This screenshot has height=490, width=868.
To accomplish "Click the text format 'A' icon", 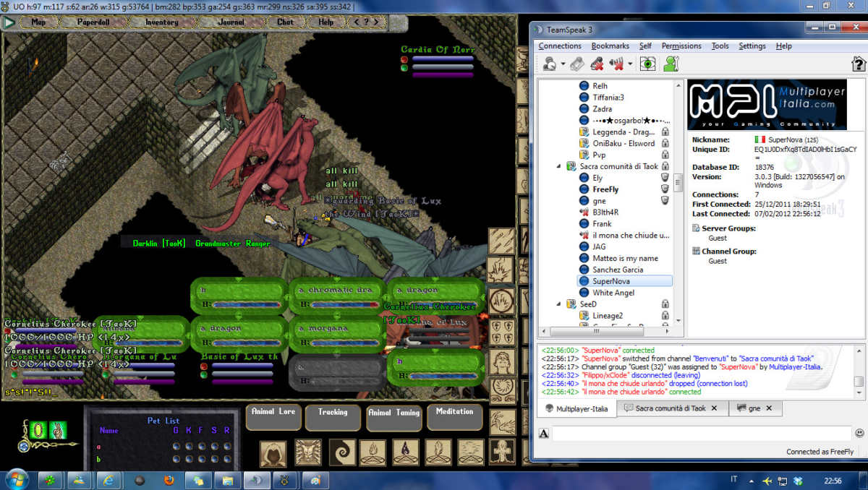I will 544,434.
